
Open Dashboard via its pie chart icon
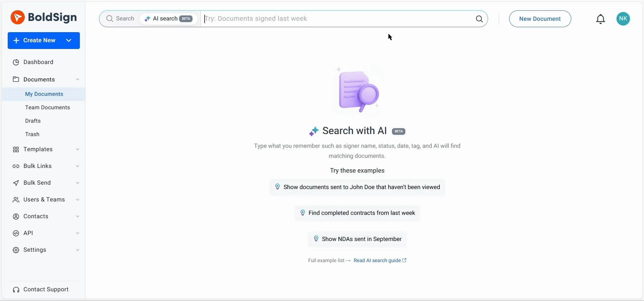click(x=16, y=62)
